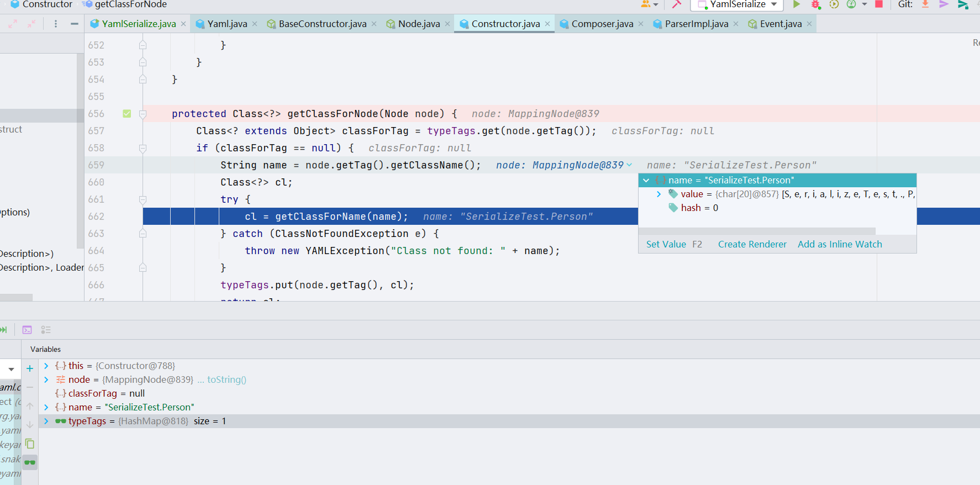Viewport: 980px width, 485px height.
Task: Close the Node.java tab
Action: tap(447, 24)
